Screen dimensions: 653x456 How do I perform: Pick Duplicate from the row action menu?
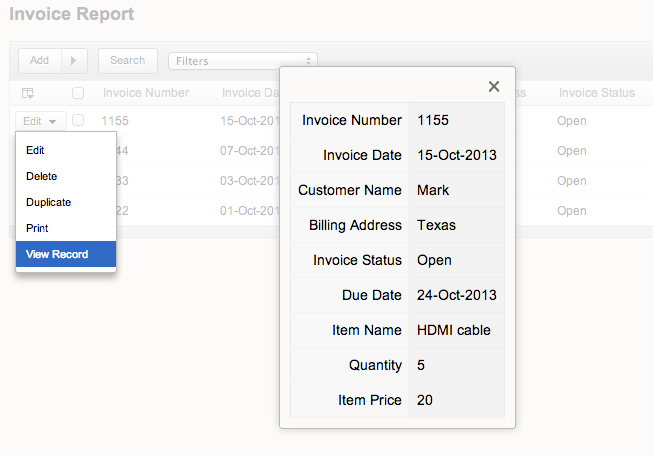click(48, 202)
